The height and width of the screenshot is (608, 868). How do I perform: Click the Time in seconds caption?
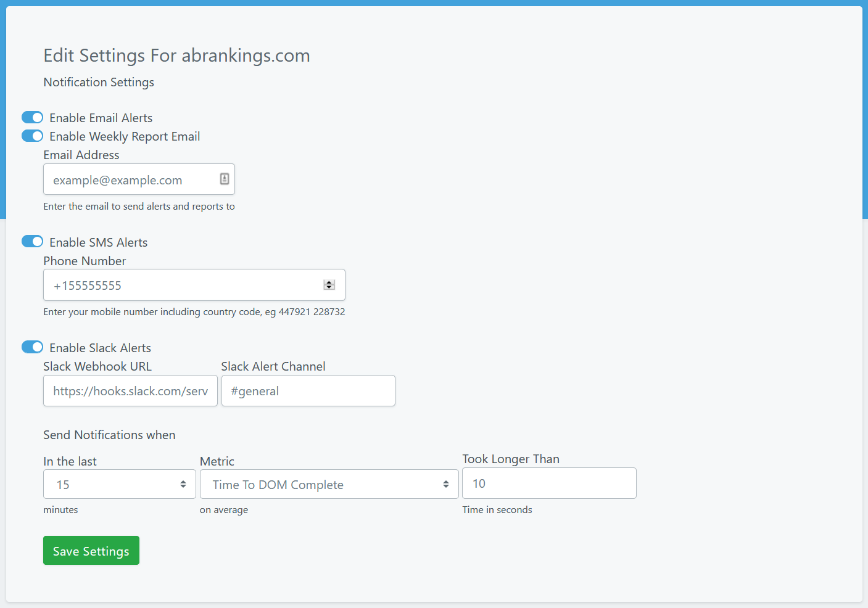pyautogui.click(x=497, y=509)
